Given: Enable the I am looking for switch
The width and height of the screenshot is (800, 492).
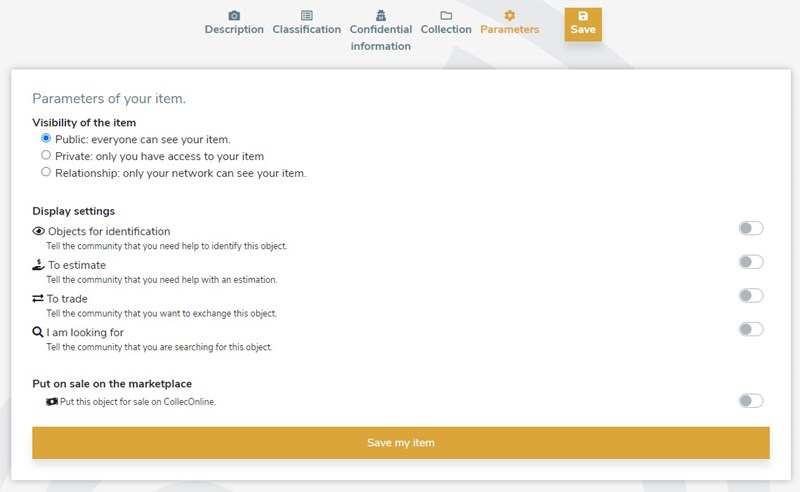Looking at the screenshot, I should pyautogui.click(x=751, y=329).
